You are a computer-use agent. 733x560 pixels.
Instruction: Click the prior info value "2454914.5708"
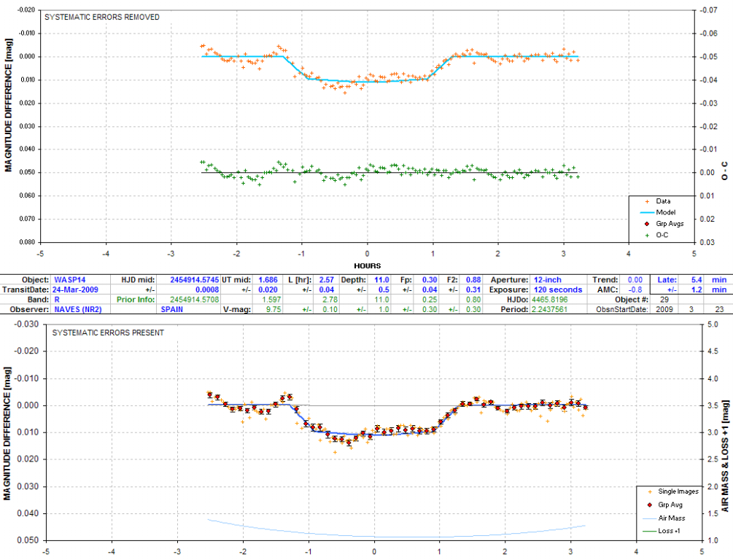[195, 299]
